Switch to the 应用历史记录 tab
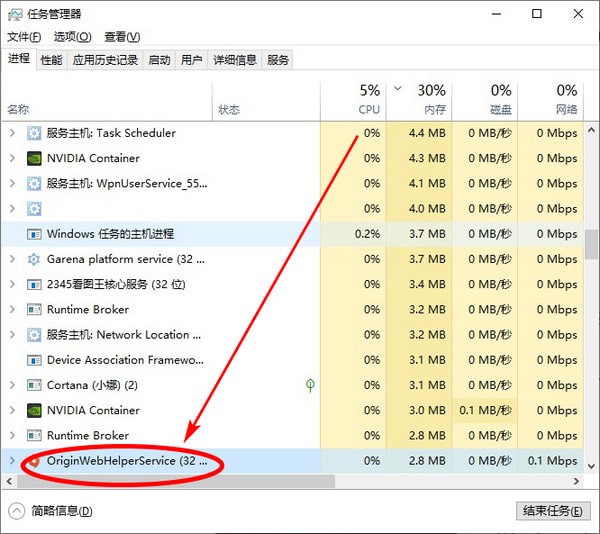The width and height of the screenshot is (600, 534). (x=105, y=60)
